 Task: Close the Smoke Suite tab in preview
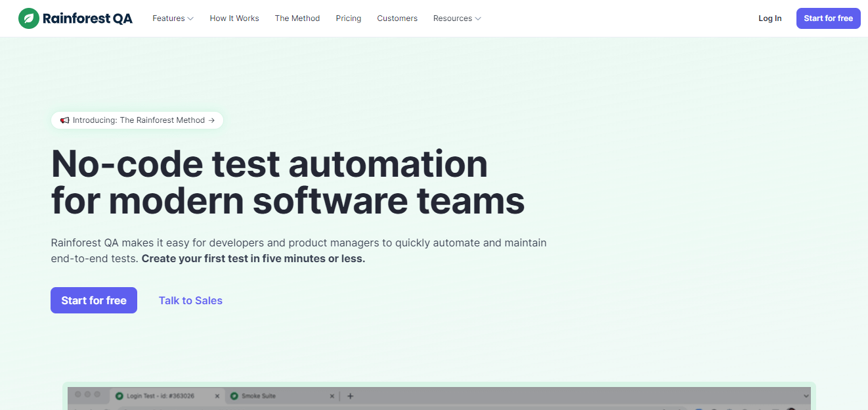click(x=332, y=396)
